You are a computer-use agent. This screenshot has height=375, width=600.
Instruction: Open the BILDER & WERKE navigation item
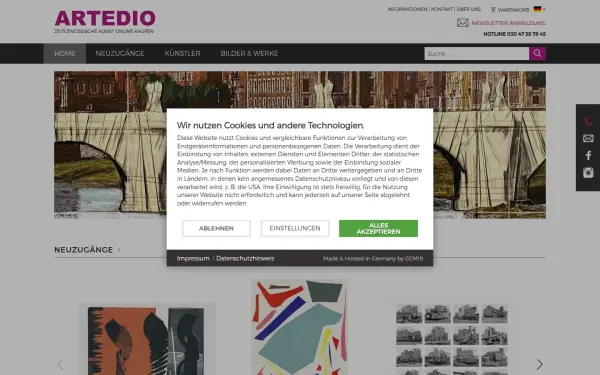tap(249, 54)
